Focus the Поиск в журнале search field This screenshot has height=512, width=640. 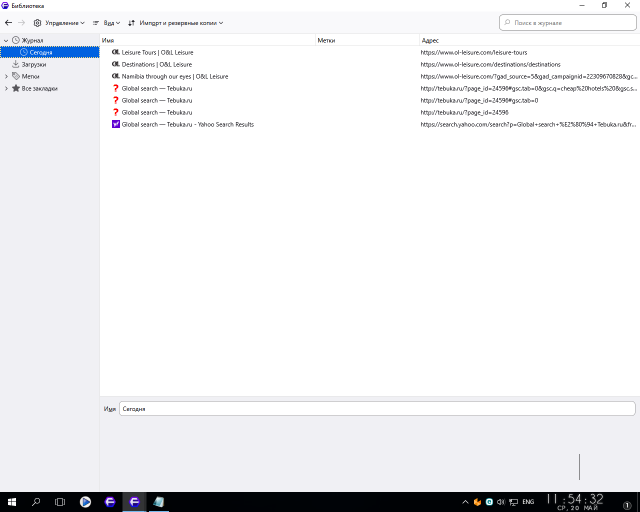(567, 23)
